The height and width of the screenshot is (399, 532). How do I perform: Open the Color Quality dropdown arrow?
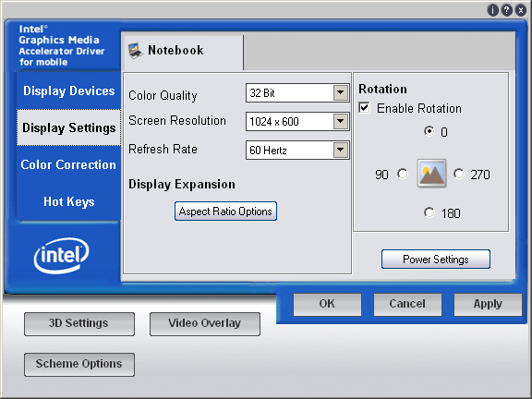(x=340, y=92)
